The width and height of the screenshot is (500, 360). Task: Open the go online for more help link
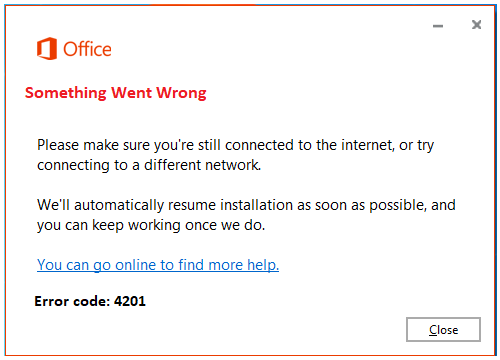click(158, 265)
